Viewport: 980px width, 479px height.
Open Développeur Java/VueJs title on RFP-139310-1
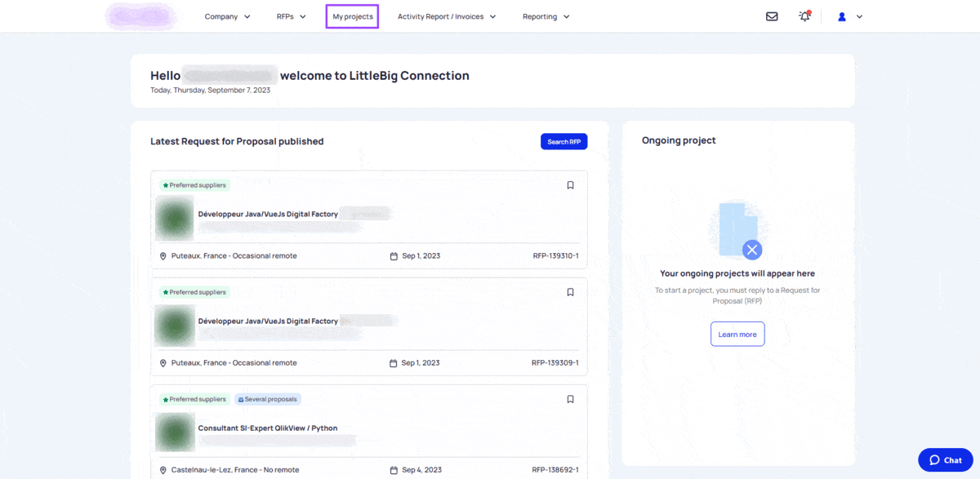(x=268, y=214)
